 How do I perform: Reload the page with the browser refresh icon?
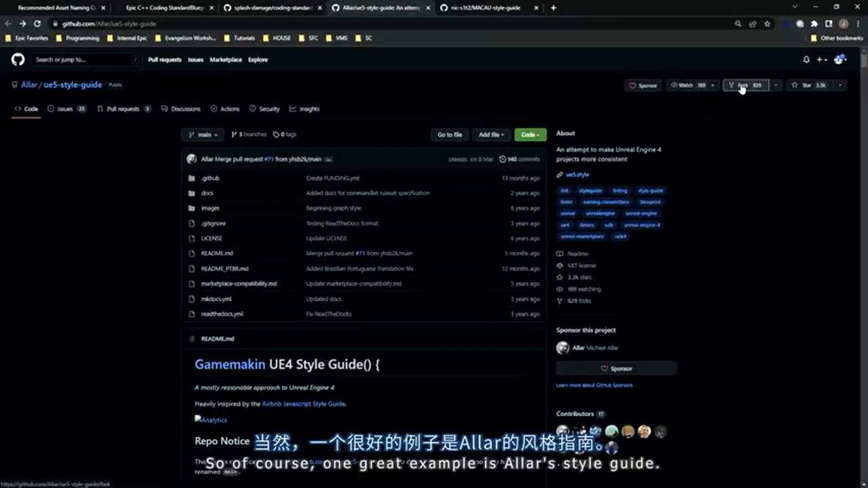(x=37, y=24)
